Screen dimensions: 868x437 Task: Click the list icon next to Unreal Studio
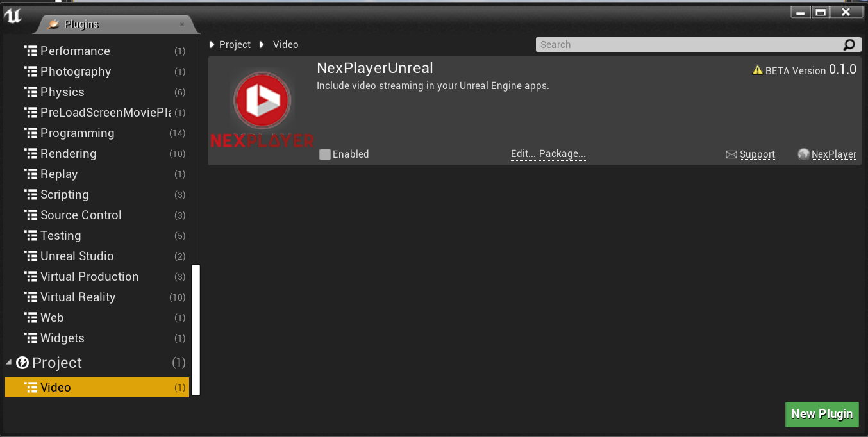pyautogui.click(x=31, y=256)
